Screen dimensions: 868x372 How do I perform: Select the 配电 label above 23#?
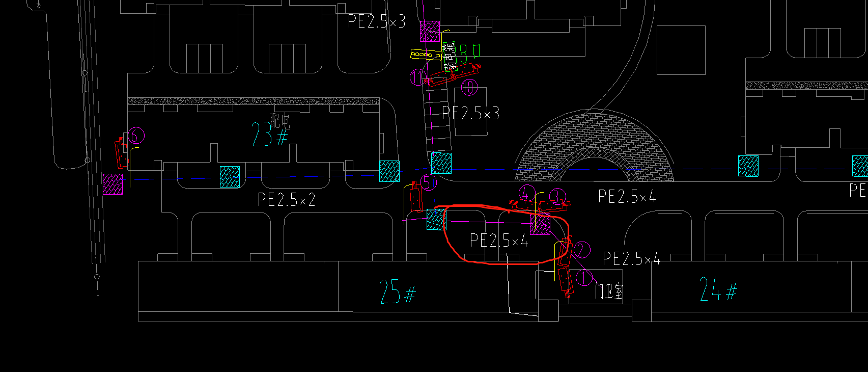280,121
